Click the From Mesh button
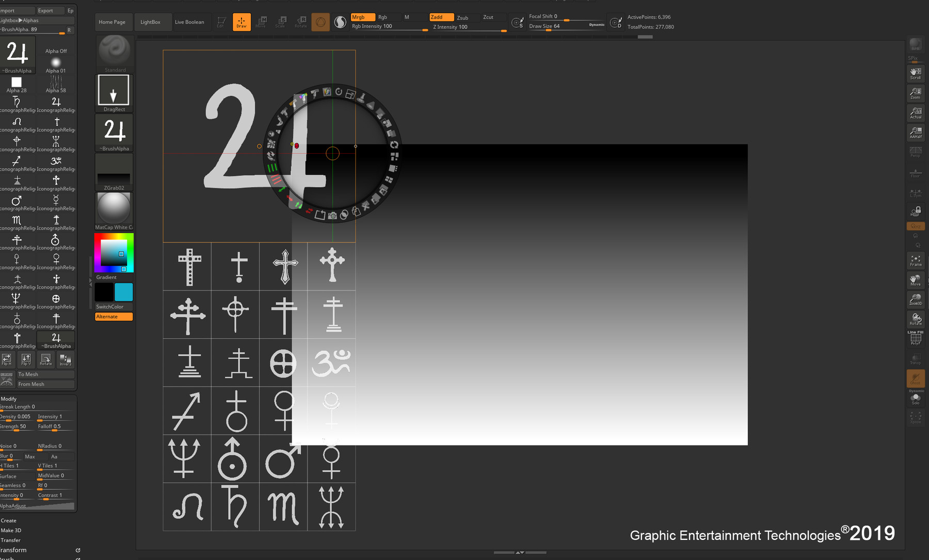 46,384
